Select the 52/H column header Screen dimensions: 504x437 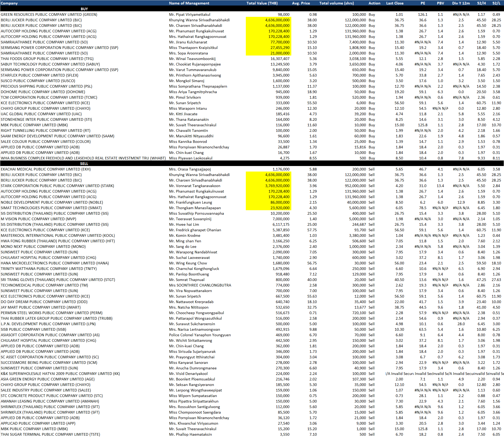(481, 3)
